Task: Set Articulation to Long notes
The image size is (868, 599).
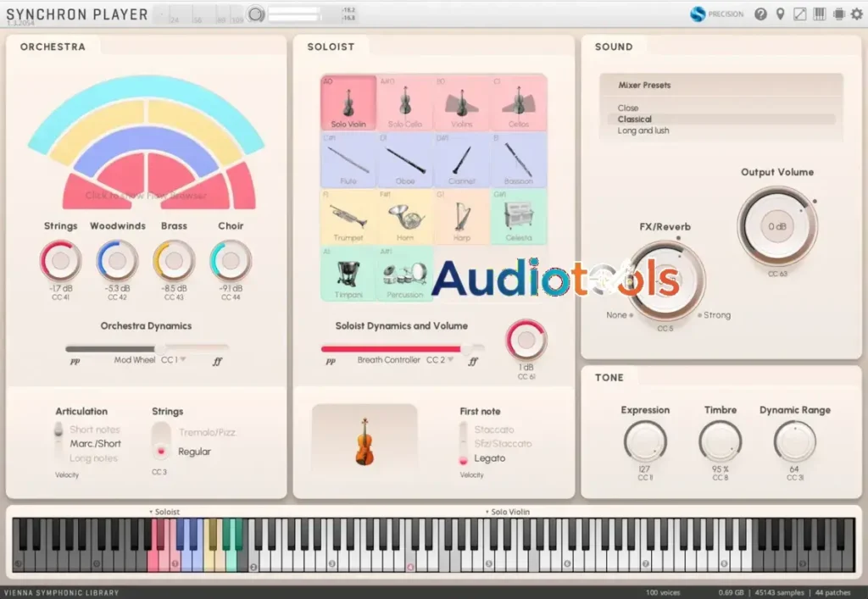Action: pos(93,458)
